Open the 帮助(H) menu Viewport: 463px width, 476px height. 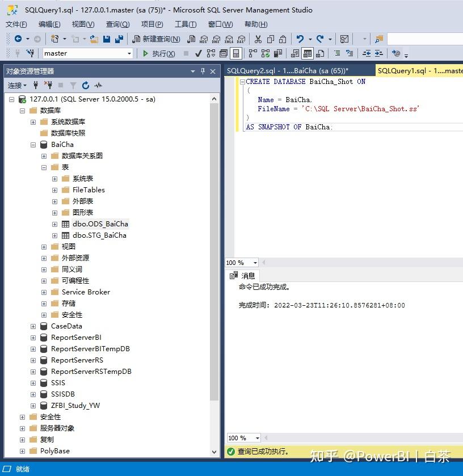(x=256, y=24)
